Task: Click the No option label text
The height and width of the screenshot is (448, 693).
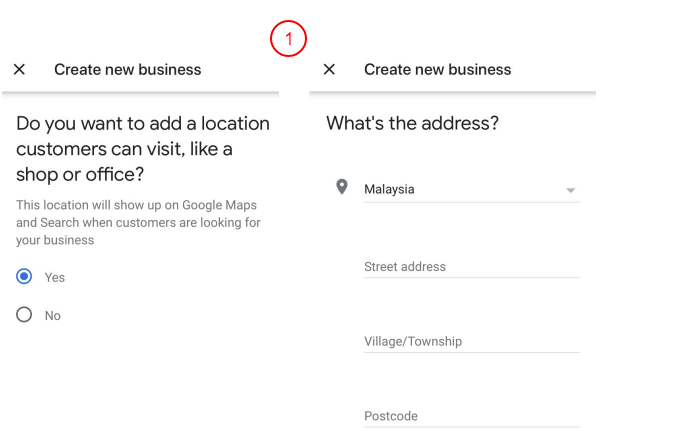Action: click(52, 315)
